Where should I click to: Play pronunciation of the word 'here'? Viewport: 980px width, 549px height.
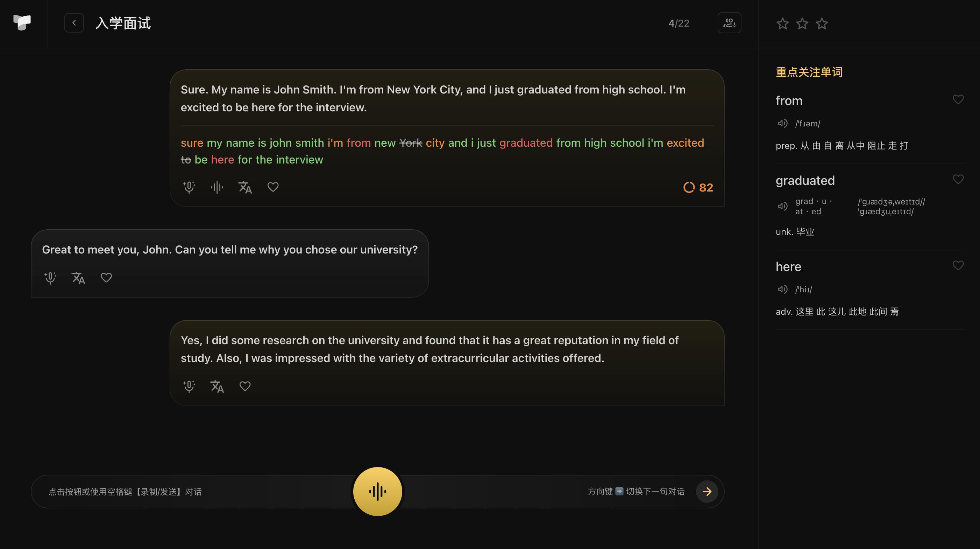tap(782, 289)
